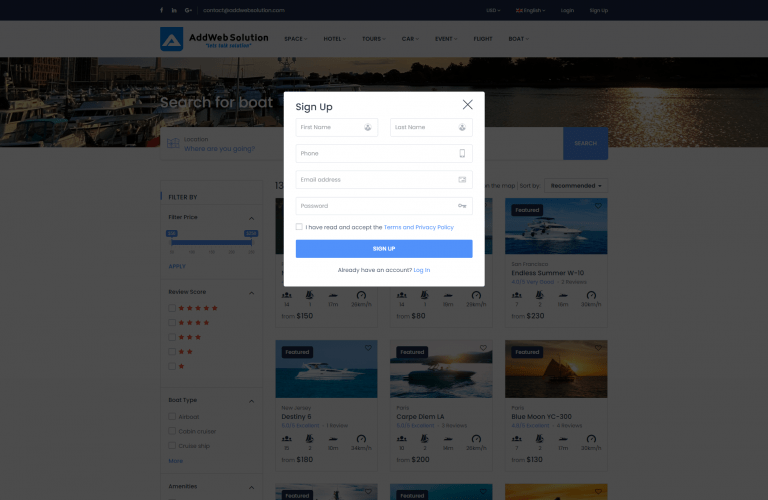Submit the blue SIGN UP button
This screenshot has width=768, height=500.
(384, 249)
